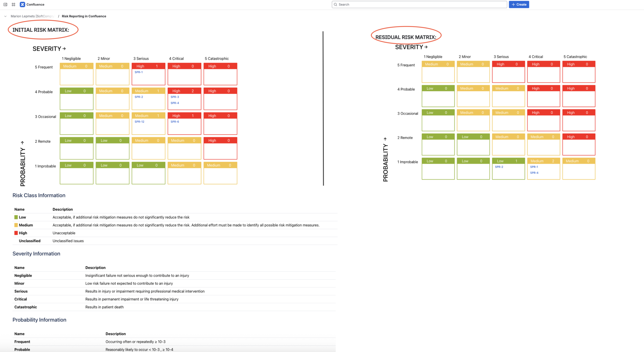Click the Medium cell in residual Improbable Critical
This screenshot has width=644, height=352.
pyautogui.click(x=543, y=161)
